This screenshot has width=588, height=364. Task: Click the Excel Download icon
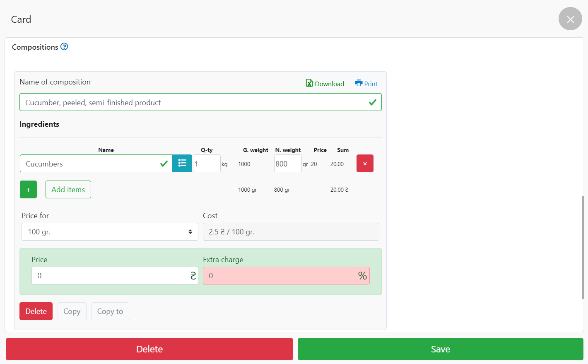[309, 83]
